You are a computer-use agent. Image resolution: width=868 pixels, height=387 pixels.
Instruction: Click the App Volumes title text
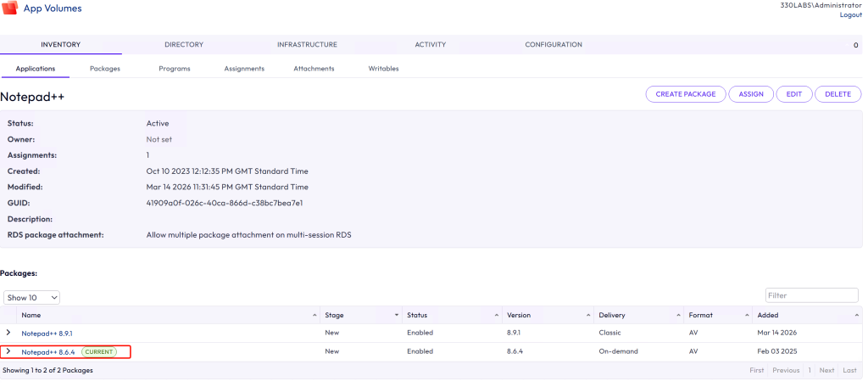(x=53, y=8)
